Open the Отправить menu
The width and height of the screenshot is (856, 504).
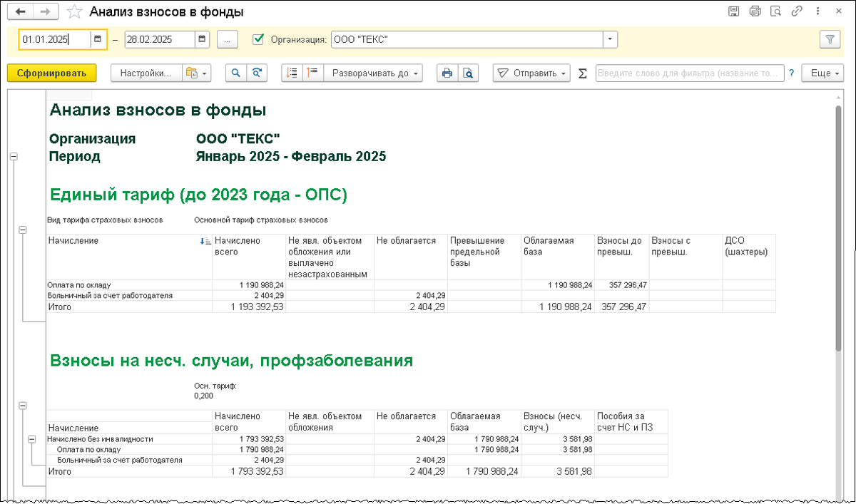[531, 73]
